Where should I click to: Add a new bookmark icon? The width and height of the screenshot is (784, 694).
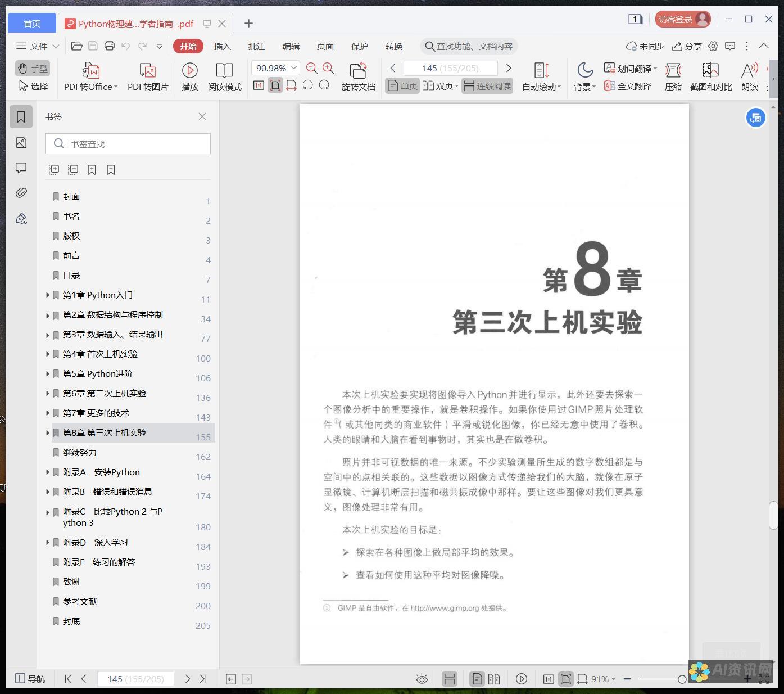coord(92,169)
